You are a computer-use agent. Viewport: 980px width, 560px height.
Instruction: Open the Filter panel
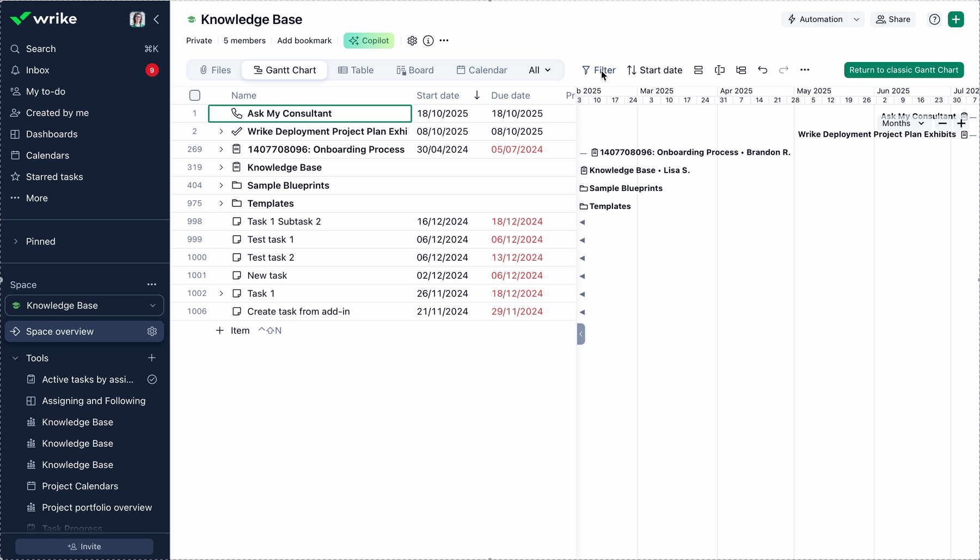597,70
